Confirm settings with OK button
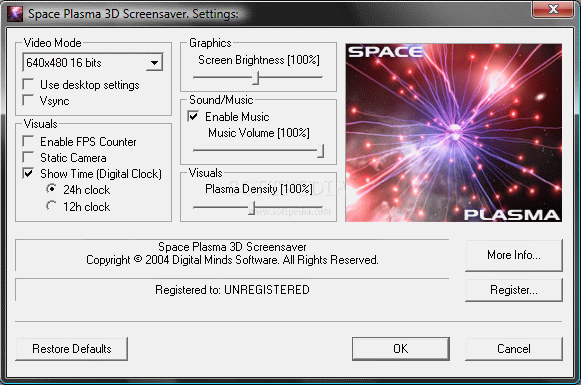This screenshot has width=581, height=385. 401,349
